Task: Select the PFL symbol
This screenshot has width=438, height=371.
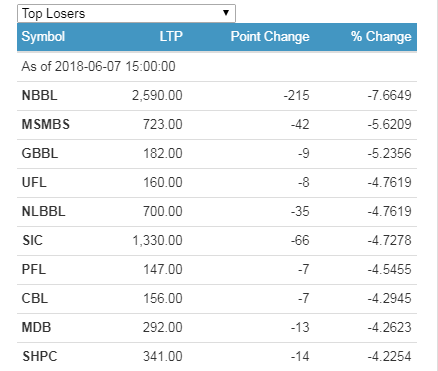Action: pos(34,269)
